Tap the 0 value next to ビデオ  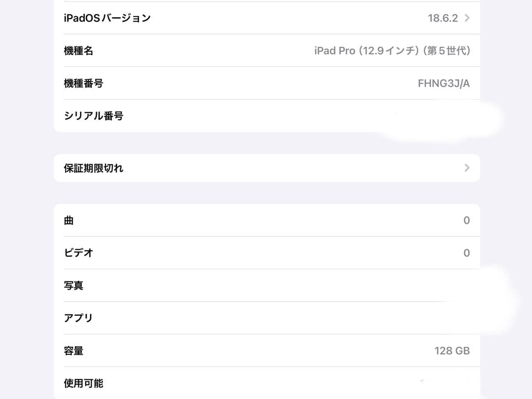pyautogui.click(x=466, y=253)
